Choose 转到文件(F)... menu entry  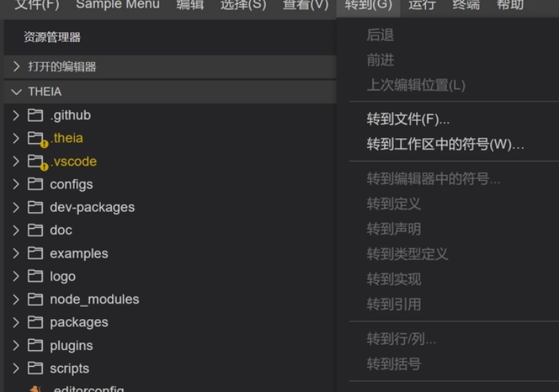tap(408, 119)
